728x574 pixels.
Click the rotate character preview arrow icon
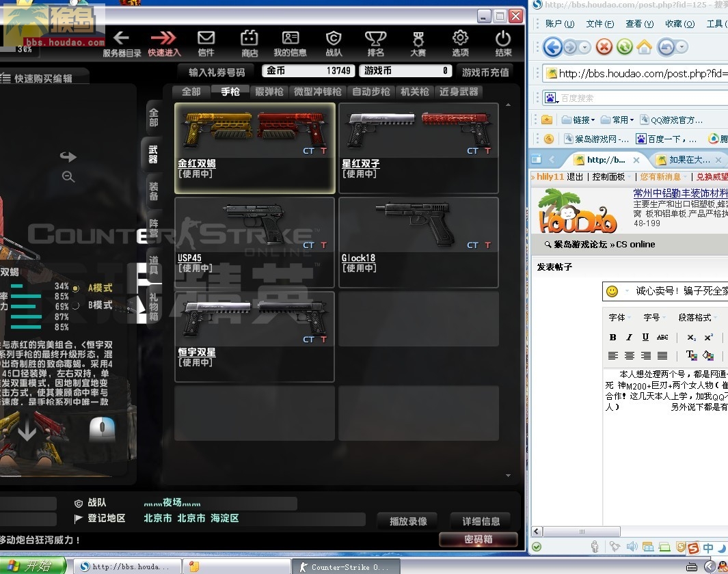pyautogui.click(x=68, y=156)
